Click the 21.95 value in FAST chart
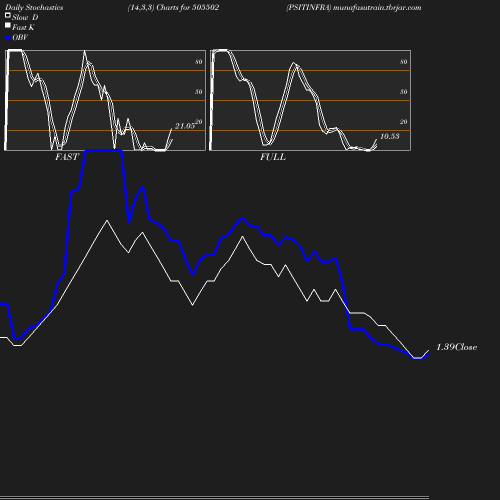 (x=185, y=126)
